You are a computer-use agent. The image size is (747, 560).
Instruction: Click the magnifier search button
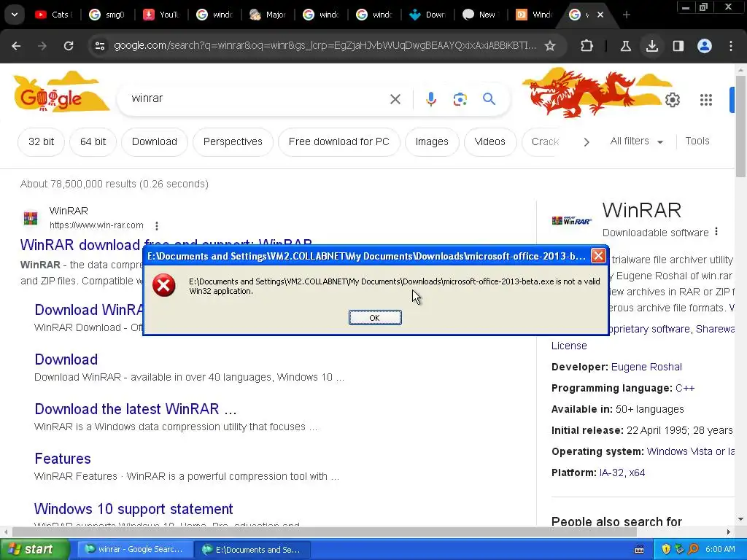click(x=489, y=99)
